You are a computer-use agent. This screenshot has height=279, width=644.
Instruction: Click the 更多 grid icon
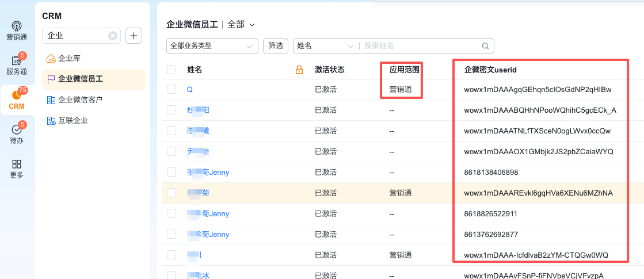(17, 169)
